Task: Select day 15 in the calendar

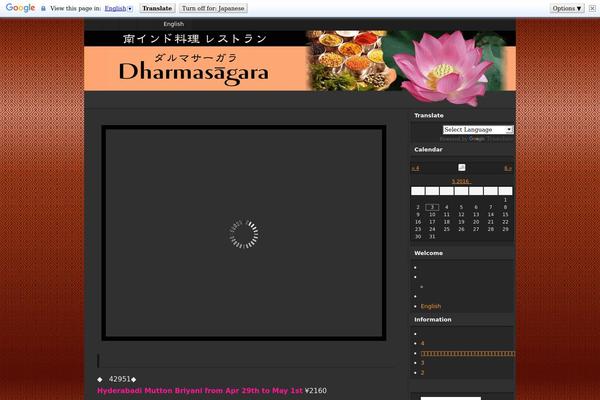Action: click(505, 214)
